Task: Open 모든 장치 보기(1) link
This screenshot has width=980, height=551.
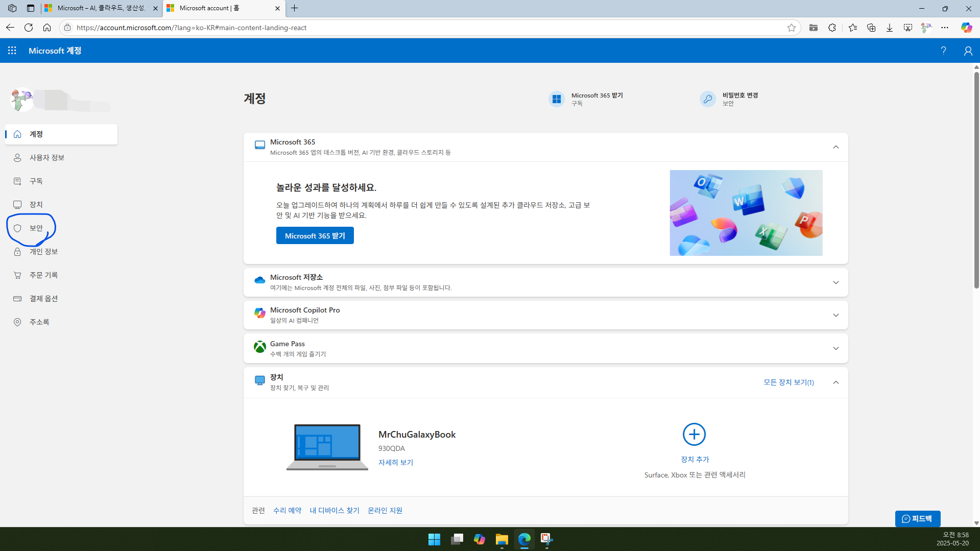Action: click(x=788, y=382)
